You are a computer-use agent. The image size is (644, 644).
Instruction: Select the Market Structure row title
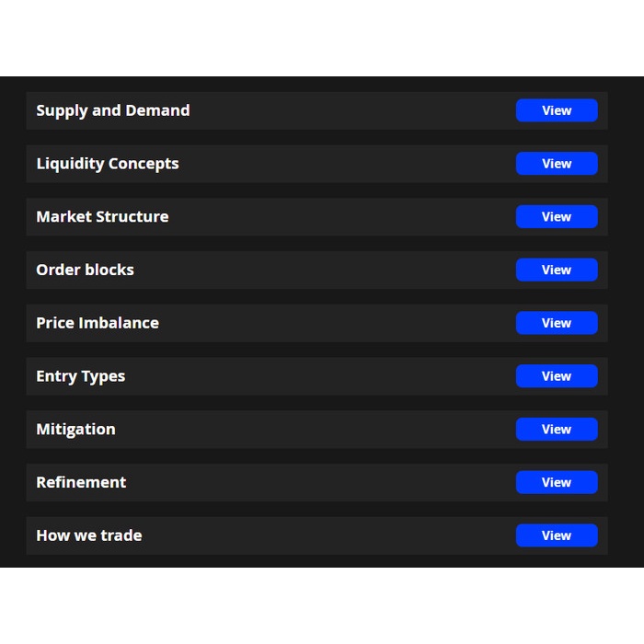coord(102,217)
